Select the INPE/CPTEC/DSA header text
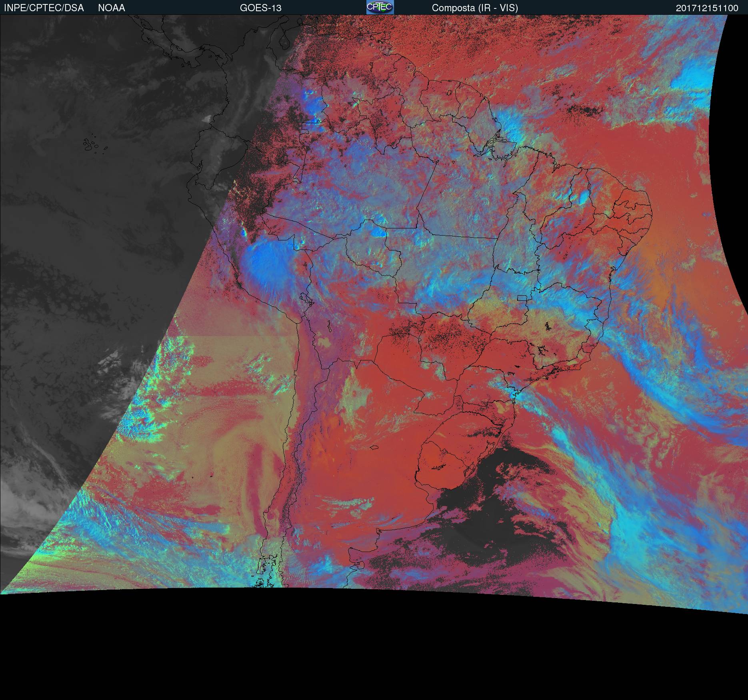 click(x=44, y=8)
